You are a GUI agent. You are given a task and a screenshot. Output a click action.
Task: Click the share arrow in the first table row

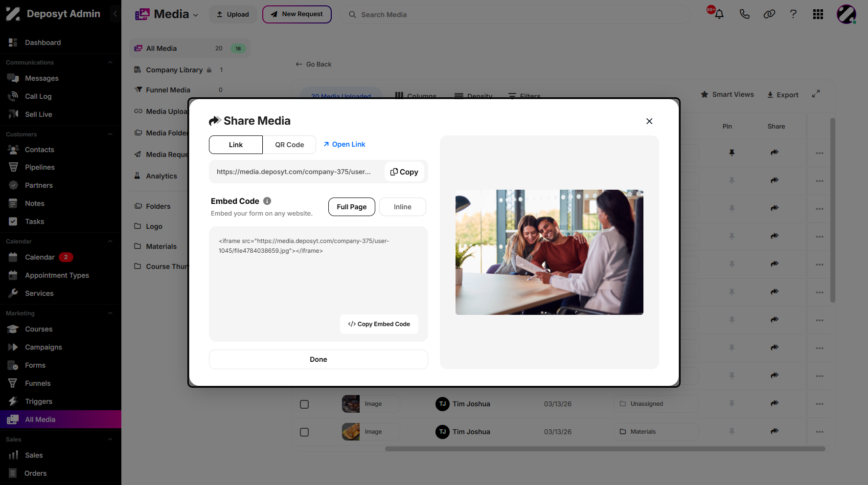[775, 153]
